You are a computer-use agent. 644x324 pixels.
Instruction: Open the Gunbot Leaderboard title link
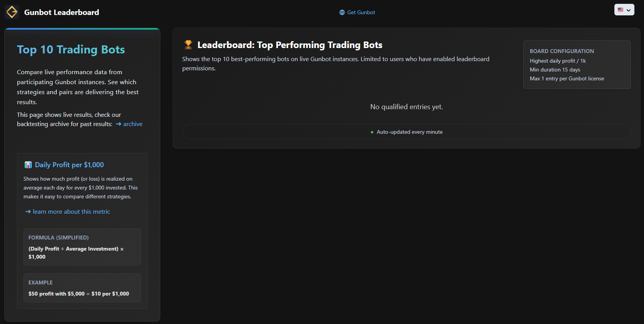62,12
